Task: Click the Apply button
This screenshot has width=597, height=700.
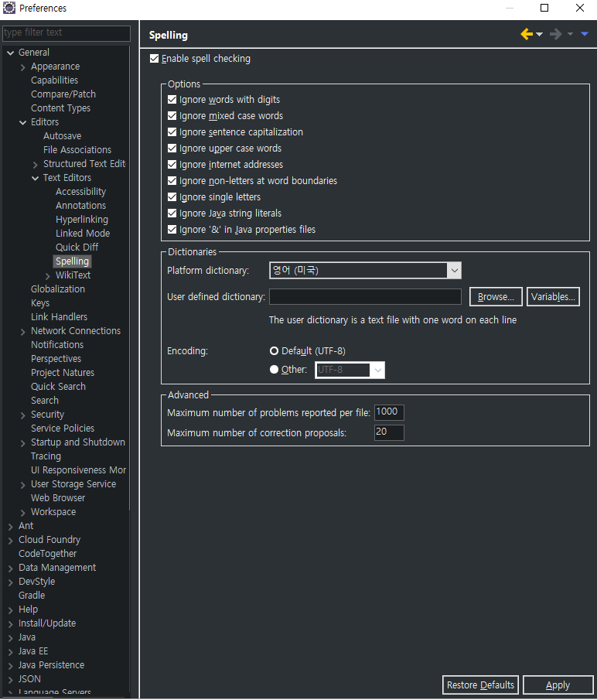Action: 558,685
